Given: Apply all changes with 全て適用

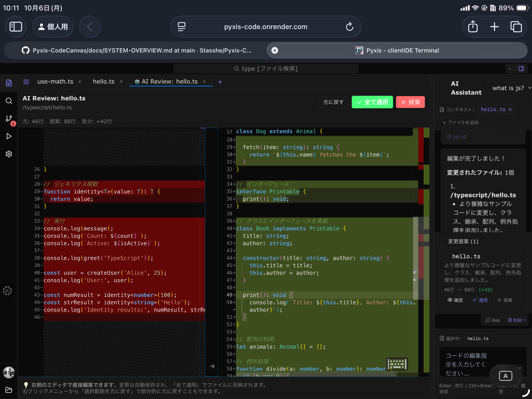Looking at the screenshot, I should coord(372,102).
